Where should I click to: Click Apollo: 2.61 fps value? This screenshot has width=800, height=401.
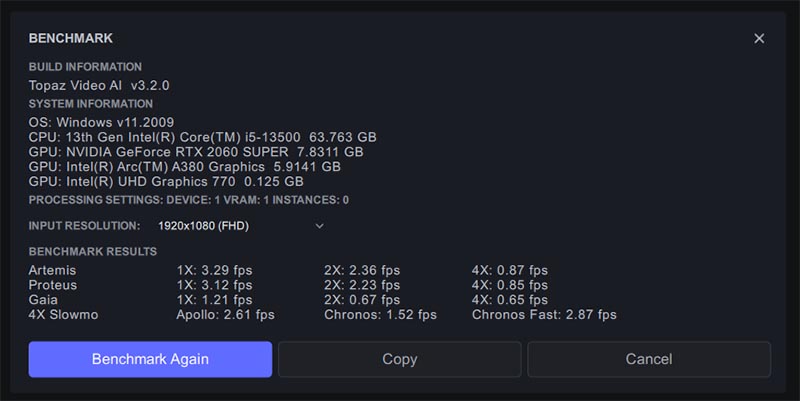point(226,315)
